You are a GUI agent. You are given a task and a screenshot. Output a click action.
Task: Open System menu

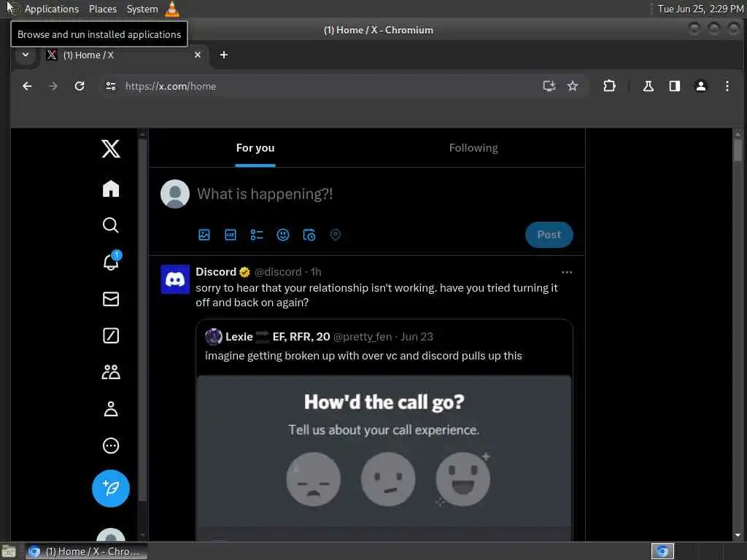142,9
